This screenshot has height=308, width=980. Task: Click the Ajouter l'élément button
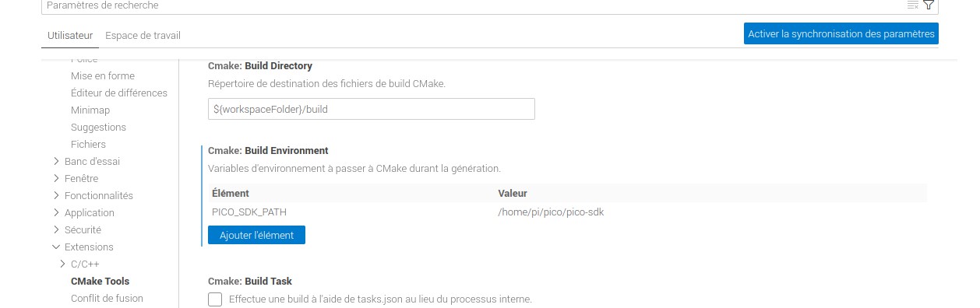coord(257,235)
